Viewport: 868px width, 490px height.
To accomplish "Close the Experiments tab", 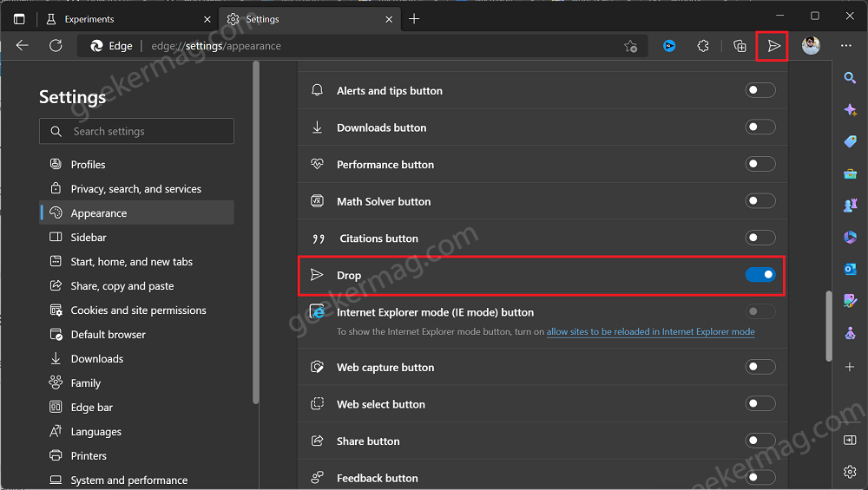I will tap(207, 19).
